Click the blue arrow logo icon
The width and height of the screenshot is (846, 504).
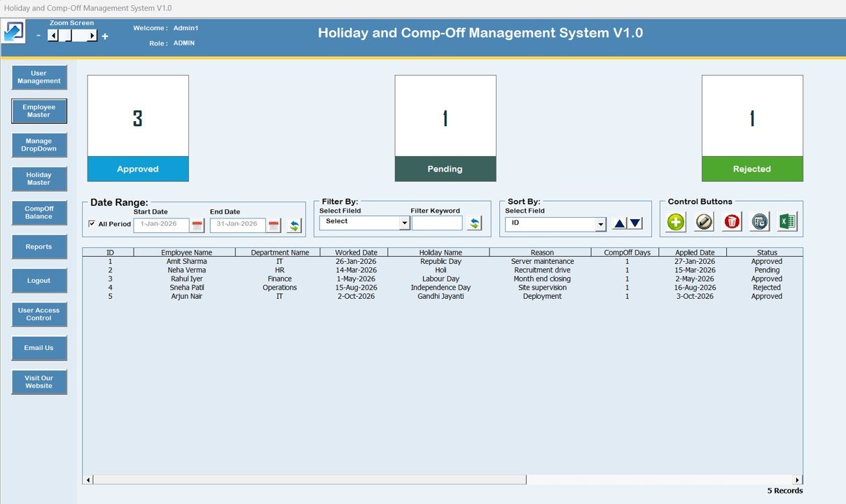click(14, 32)
